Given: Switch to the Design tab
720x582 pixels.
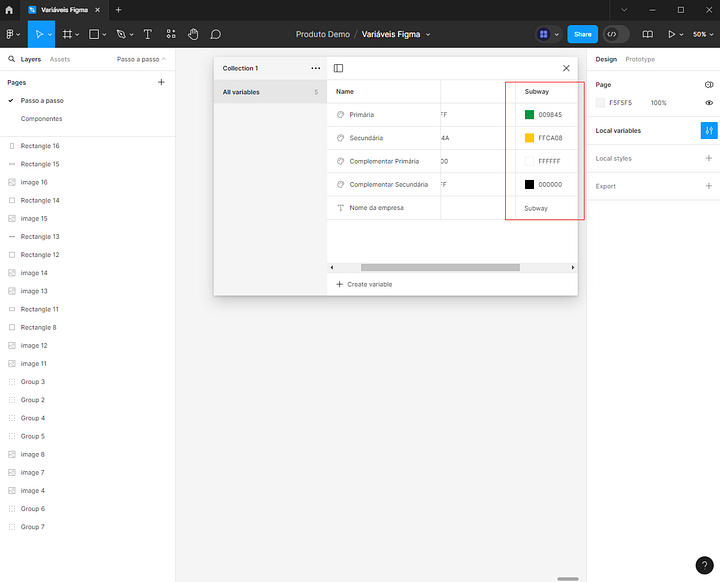Looking at the screenshot, I should point(606,59).
